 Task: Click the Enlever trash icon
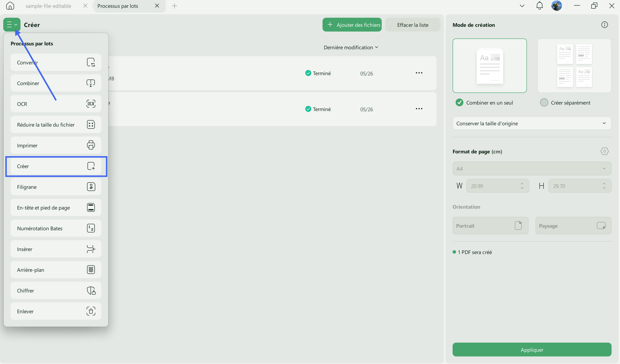91,311
